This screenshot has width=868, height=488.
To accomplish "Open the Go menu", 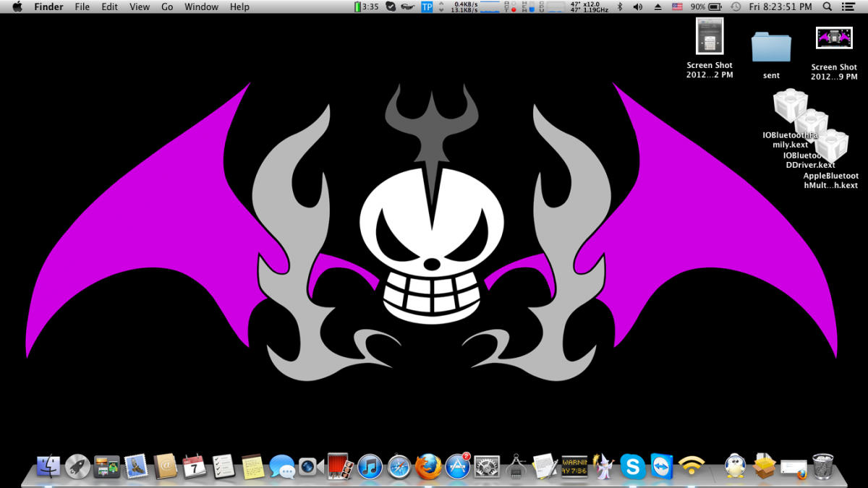I will (167, 7).
